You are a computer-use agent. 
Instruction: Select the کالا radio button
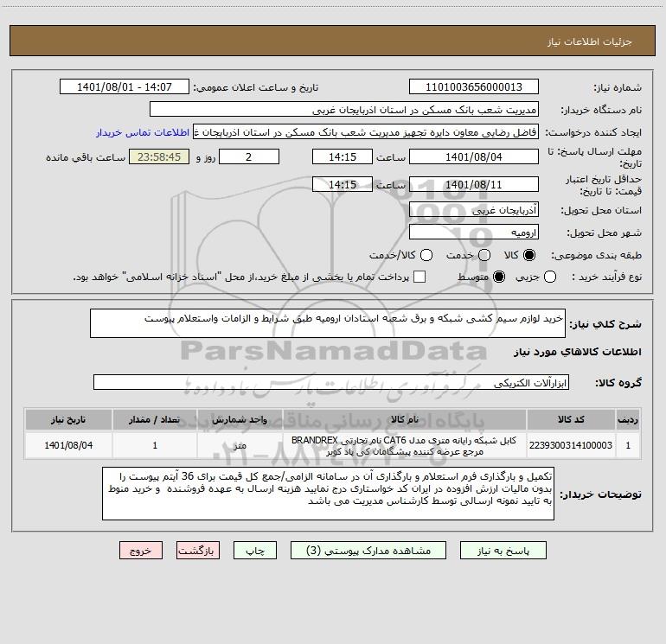coord(529,255)
